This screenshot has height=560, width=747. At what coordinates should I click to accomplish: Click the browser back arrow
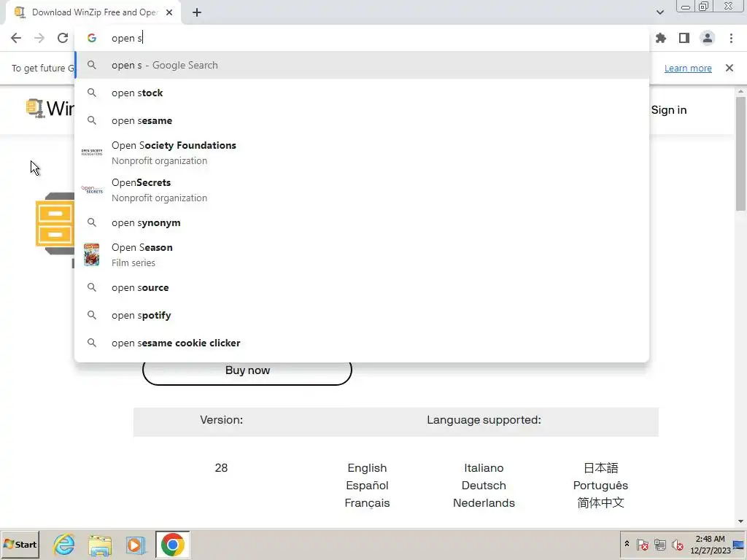pyautogui.click(x=16, y=38)
